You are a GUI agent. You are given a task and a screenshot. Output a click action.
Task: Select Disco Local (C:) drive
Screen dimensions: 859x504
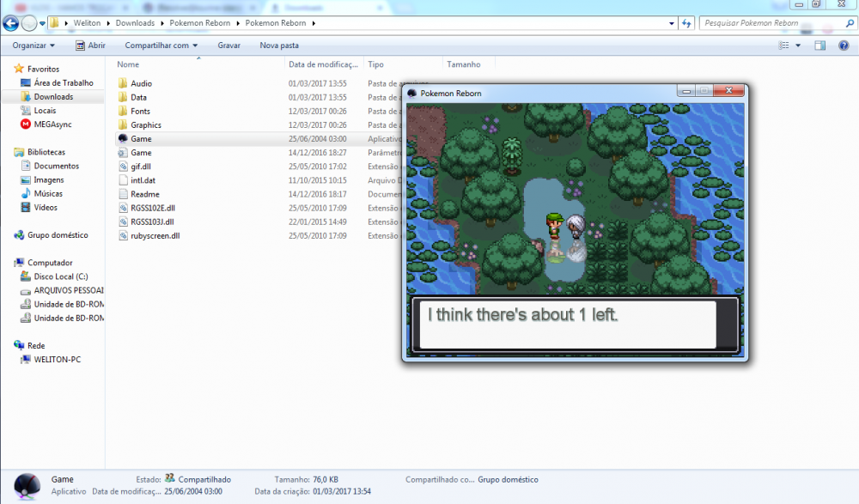click(60, 276)
